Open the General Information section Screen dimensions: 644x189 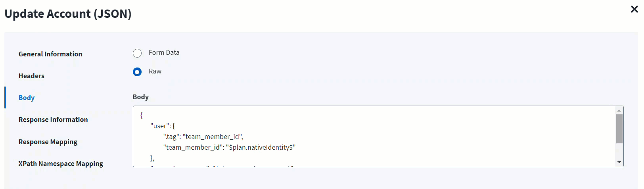50,54
